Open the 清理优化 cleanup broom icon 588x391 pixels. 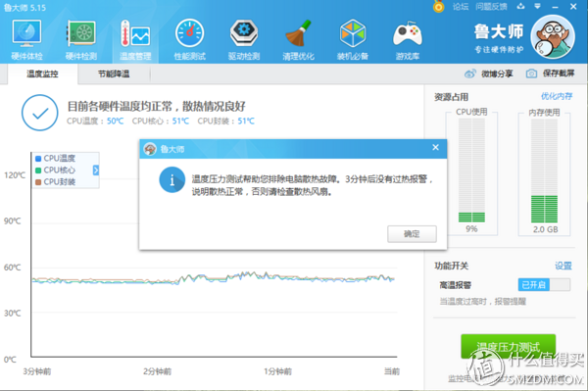[299, 39]
